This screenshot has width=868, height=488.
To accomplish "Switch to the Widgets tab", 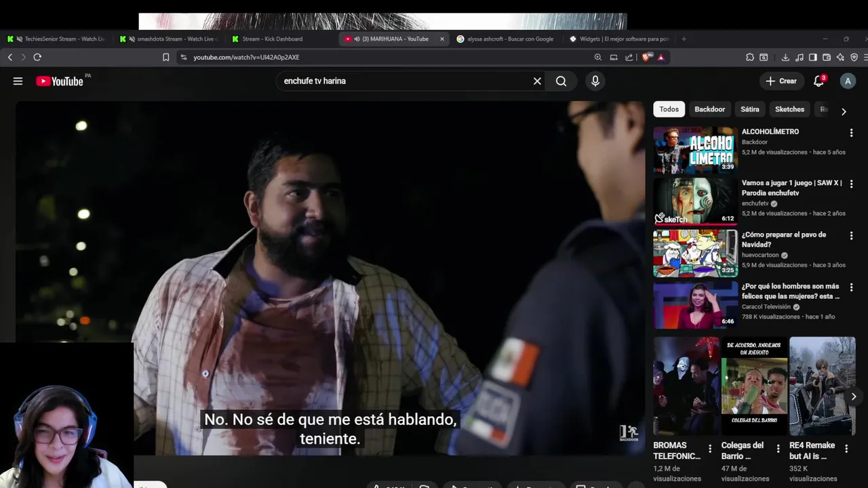I will (x=618, y=39).
